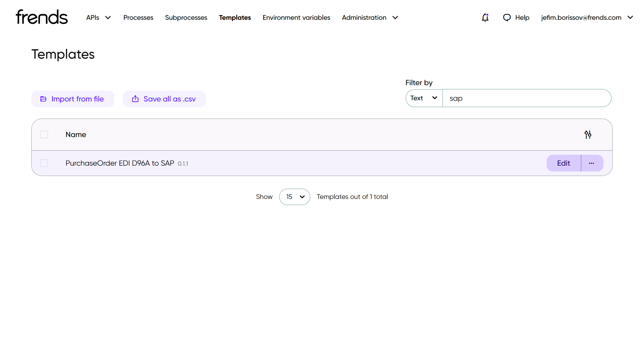Image resolution: width=644 pixels, height=362 pixels.
Task: Expand the APIs menu chevron
Action: (x=108, y=18)
